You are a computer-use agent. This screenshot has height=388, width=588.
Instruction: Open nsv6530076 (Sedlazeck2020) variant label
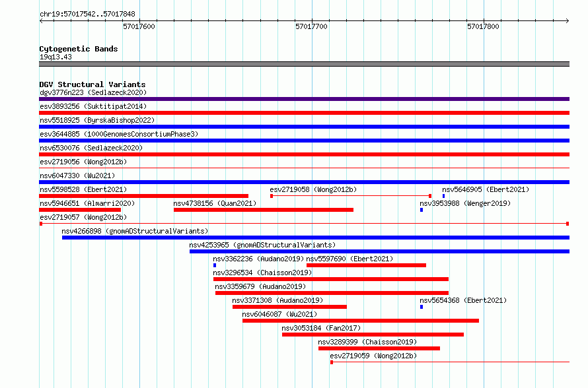point(91,148)
